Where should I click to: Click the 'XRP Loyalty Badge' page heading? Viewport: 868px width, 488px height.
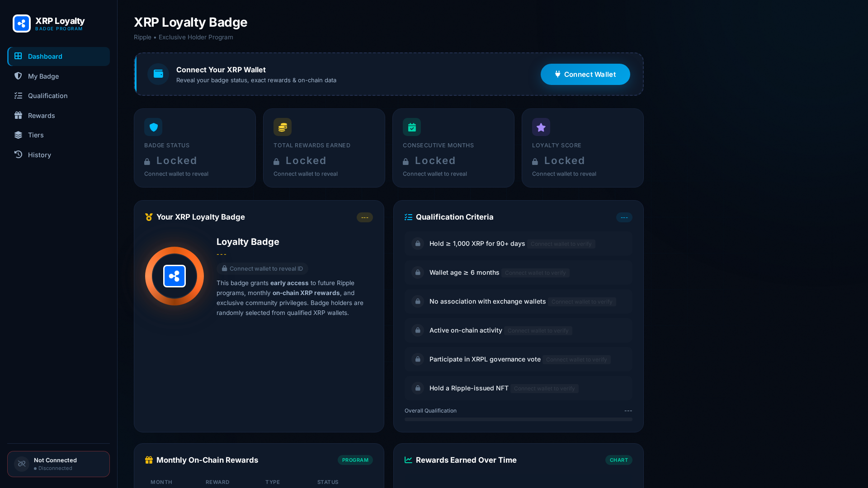coord(190,22)
